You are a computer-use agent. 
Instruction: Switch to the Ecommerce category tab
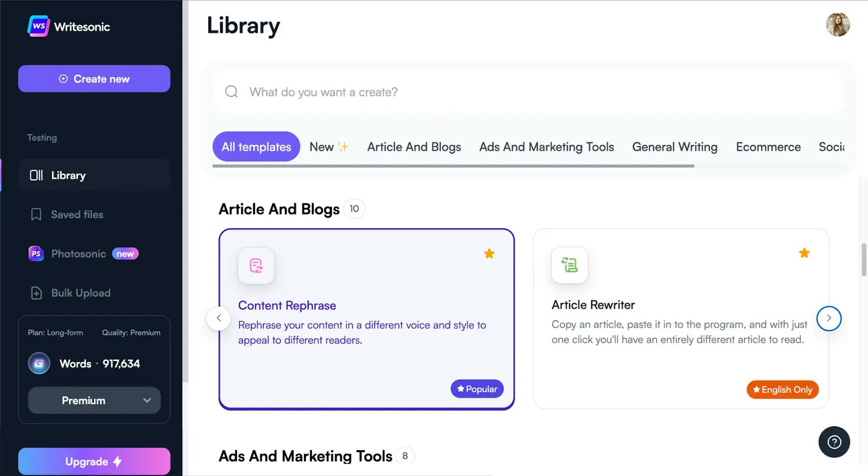pyautogui.click(x=768, y=146)
